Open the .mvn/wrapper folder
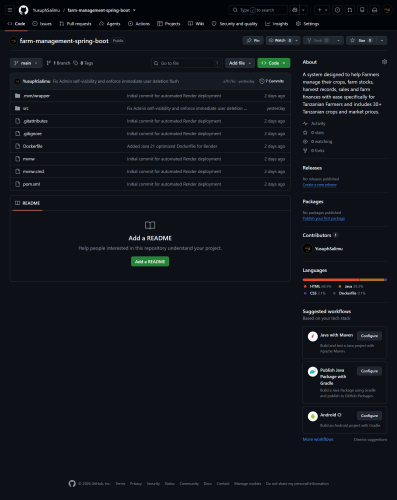The width and height of the screenshot is (397, 500). point(36,96)
